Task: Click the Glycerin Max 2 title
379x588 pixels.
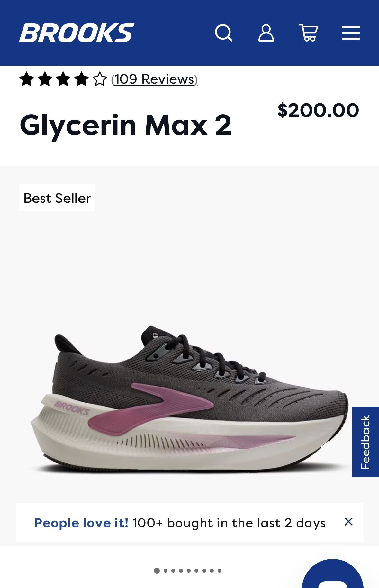Action: click(x=125, y=126)
